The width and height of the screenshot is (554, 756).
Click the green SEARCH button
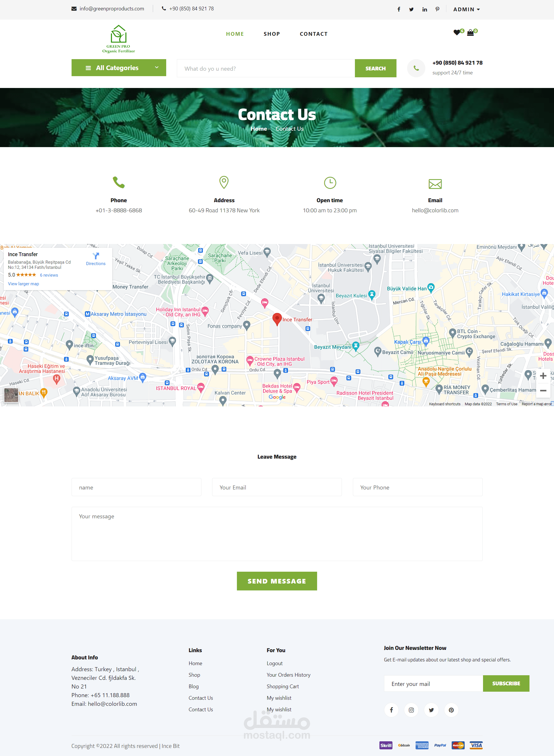[375, 68]
